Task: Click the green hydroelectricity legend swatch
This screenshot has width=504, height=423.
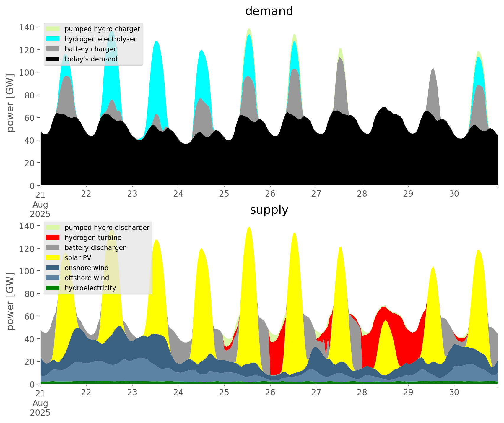Action: tap(53, 288)
